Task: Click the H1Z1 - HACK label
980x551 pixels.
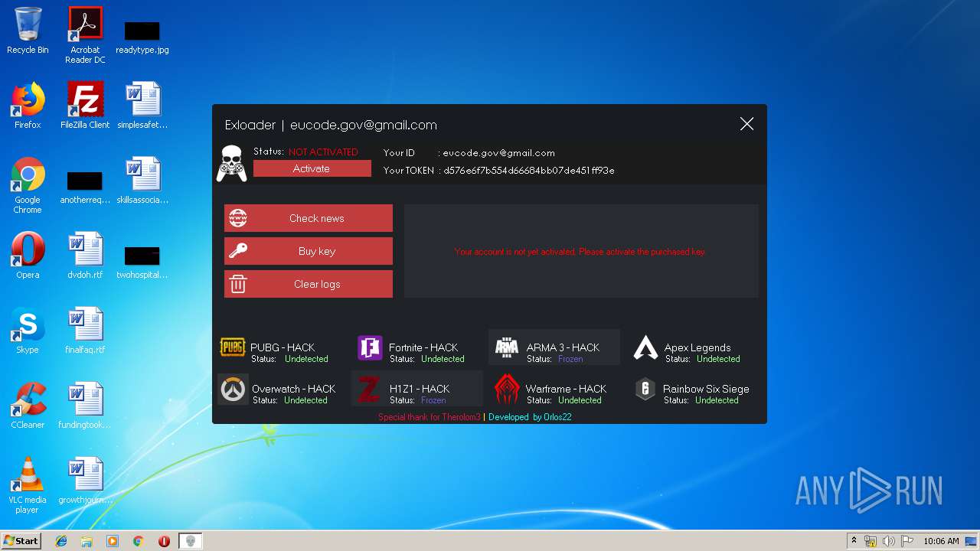Action: pyautogui.click(x=420, y=389)
